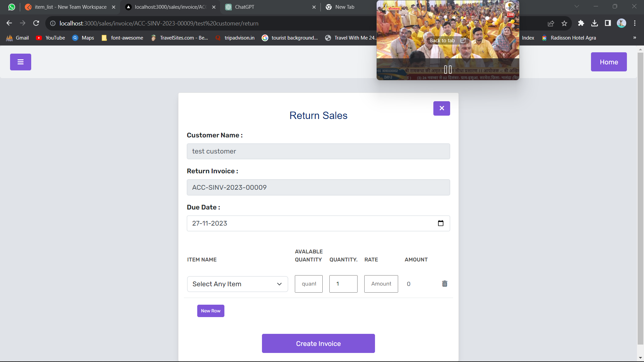Share this page icon in address bar
644x362 pixels.
[551, 23]
